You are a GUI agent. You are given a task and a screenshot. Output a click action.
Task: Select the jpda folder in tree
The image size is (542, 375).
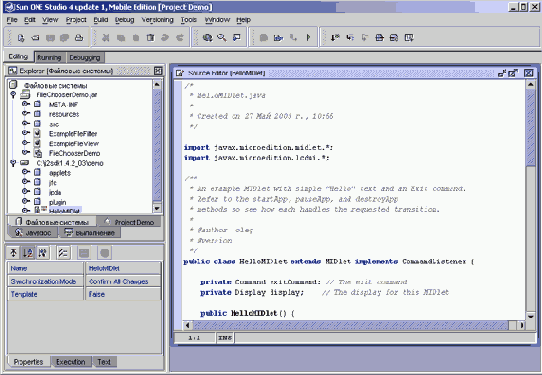pyautogui.click(x=55, y=192)
